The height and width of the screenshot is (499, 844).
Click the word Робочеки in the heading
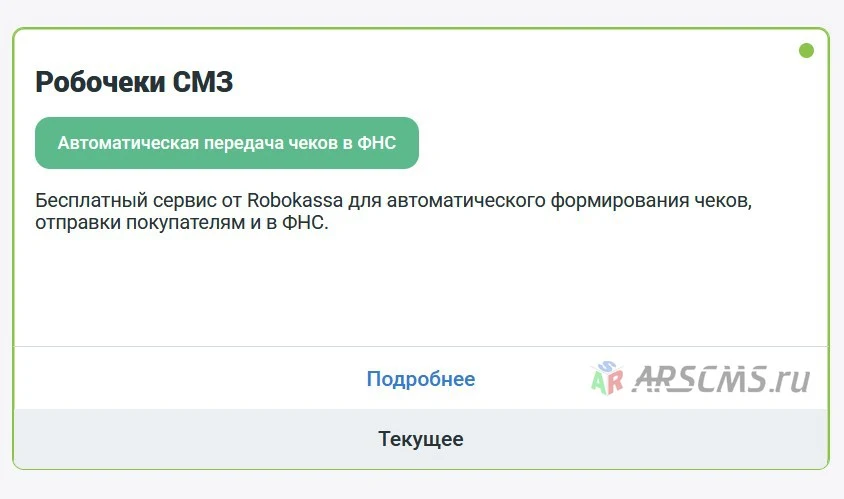[101, 82]
